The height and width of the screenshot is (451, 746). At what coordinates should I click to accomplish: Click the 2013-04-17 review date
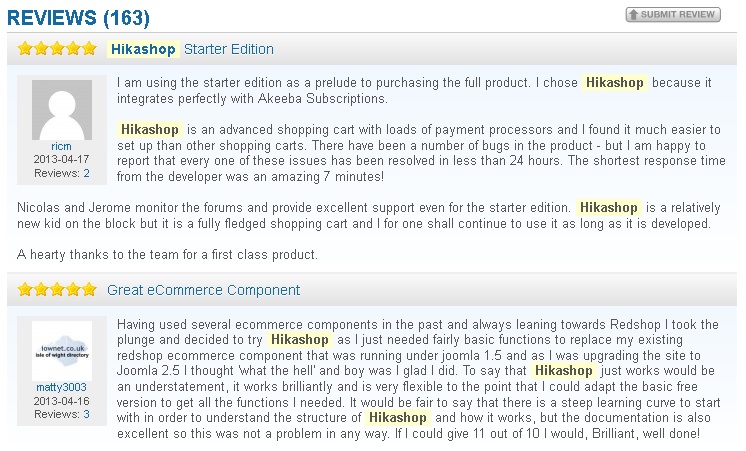(x=61, y=159)
